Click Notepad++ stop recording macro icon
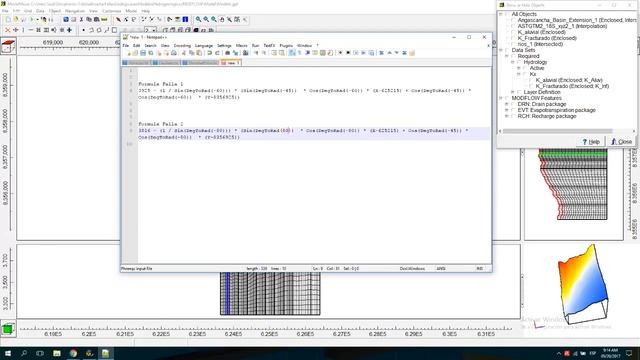Screen dimensions: 640x360 coord(348,53)
